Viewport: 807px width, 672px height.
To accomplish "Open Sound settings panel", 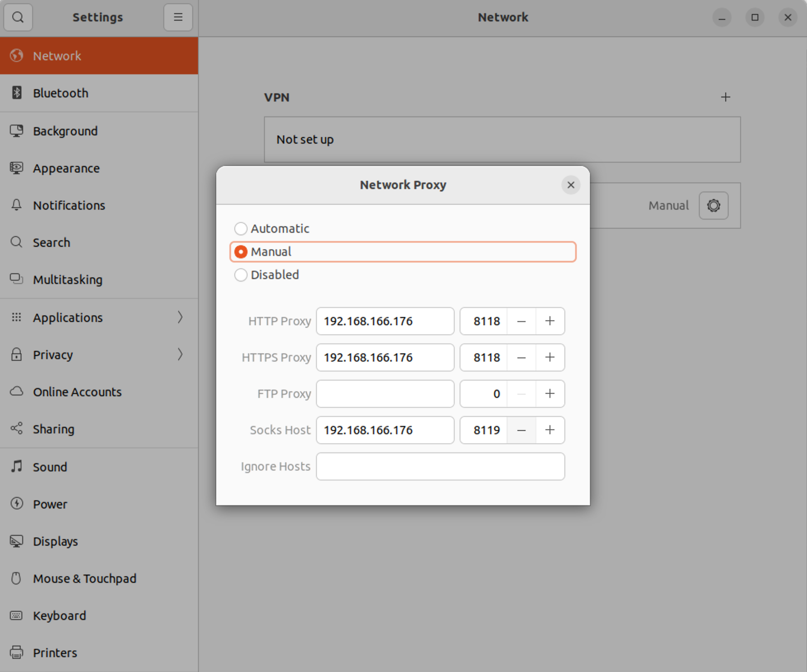I will coord(99,467).
